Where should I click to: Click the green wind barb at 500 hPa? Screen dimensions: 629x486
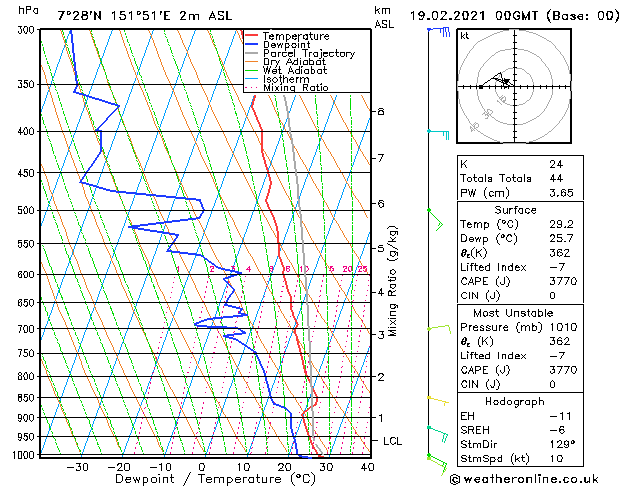pos(435,219)
